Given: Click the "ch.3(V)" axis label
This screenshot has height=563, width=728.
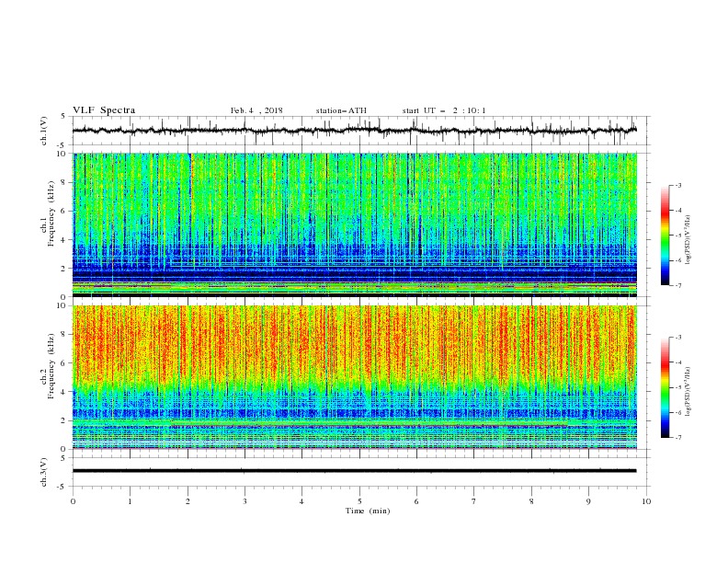Looking at the screenshot, I should click(44, 472).
